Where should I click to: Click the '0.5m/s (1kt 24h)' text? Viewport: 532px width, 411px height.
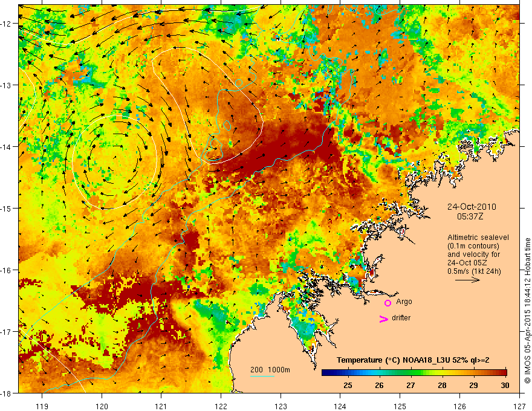[x=474, y=271]
